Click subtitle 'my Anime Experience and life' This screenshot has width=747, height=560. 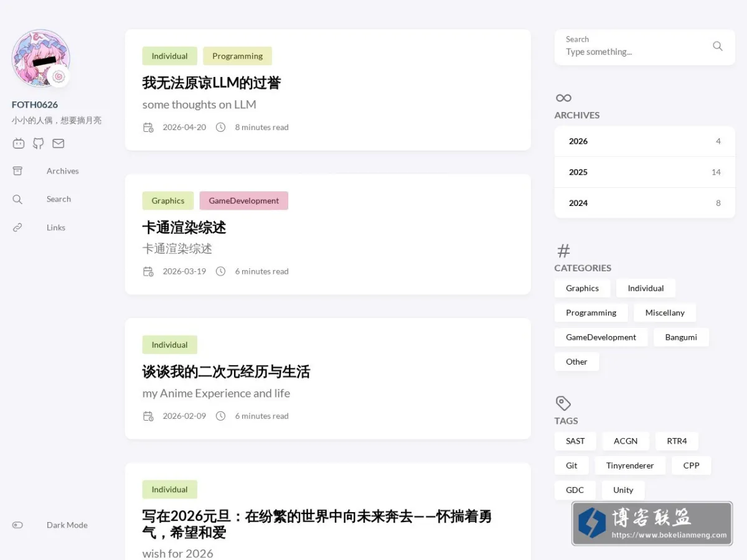pyautogui.click(x=216, y=393)
